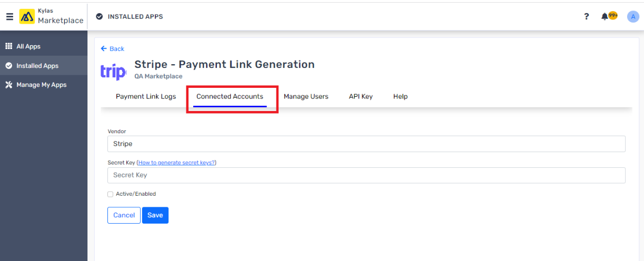Open Manage My Apps in sidebar
Screen dimensions: 644x261
(44, 85)
